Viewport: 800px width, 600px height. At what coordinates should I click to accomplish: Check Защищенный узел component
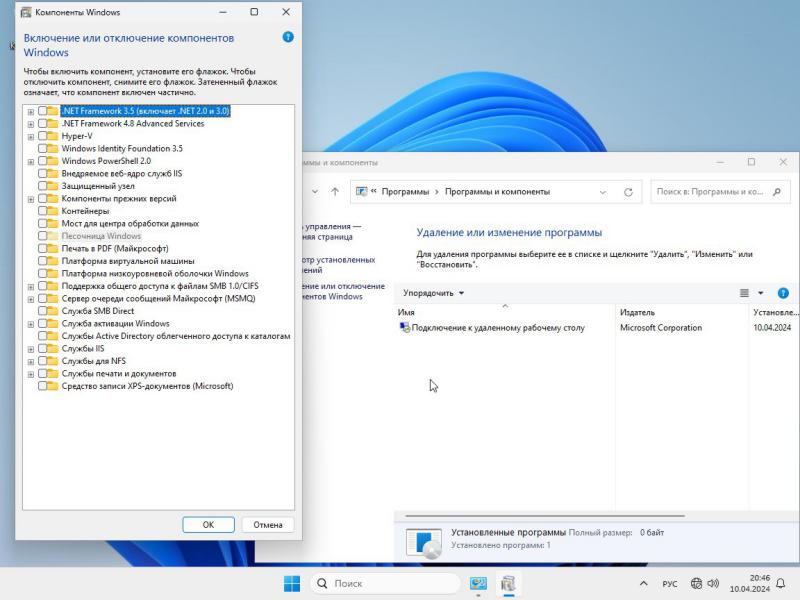[42, 186]
